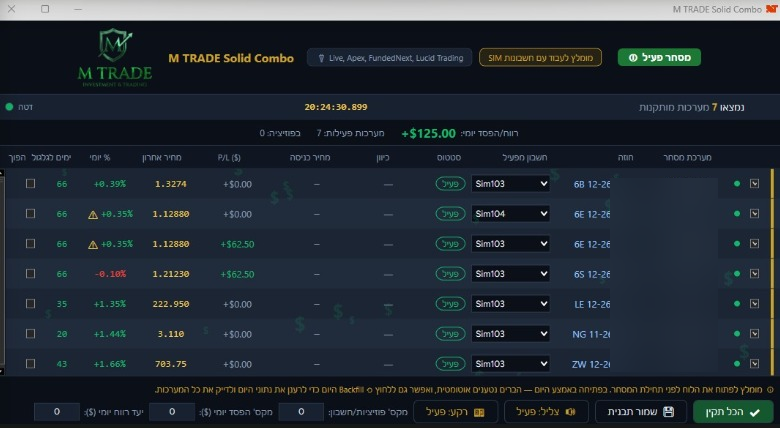The width and height of the screenshot is (780, 428).
Task: Click the green status dot in the ZW row
Action: (x=737, y=364)
